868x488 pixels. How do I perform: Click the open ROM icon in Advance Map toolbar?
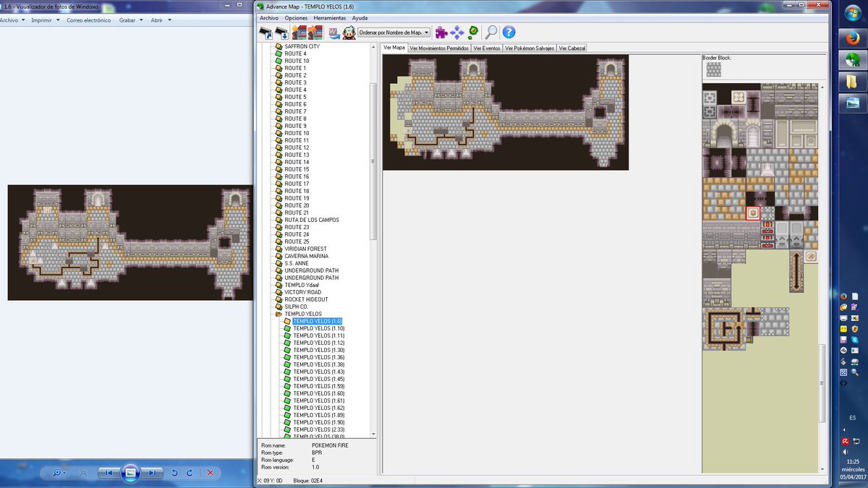(265, 32)
